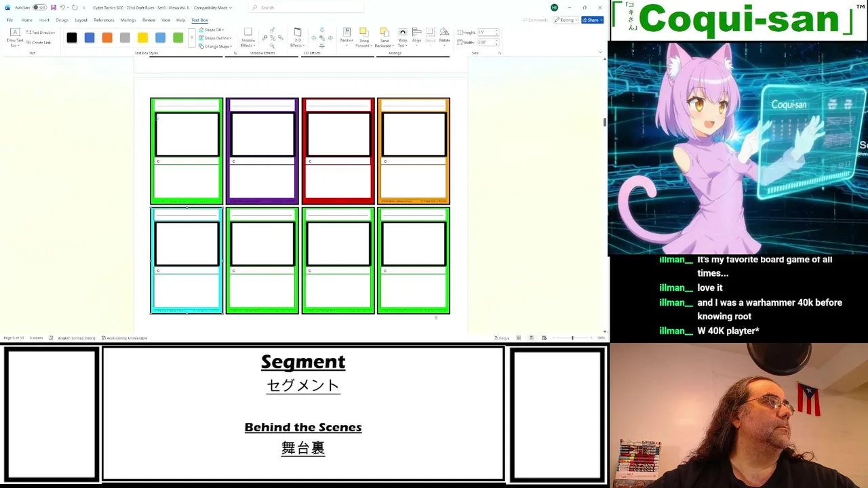Click the Save disk icon

tap(53, 7)
